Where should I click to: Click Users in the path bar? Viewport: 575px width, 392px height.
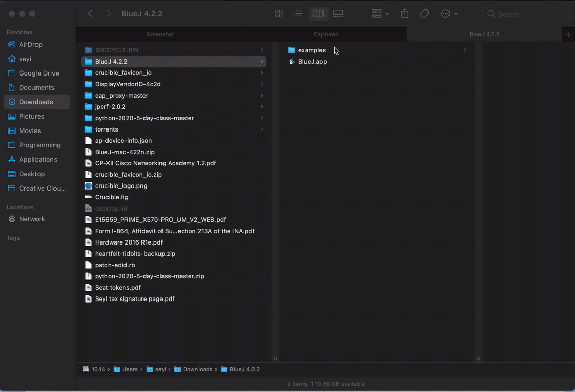(x=130, y=369)
